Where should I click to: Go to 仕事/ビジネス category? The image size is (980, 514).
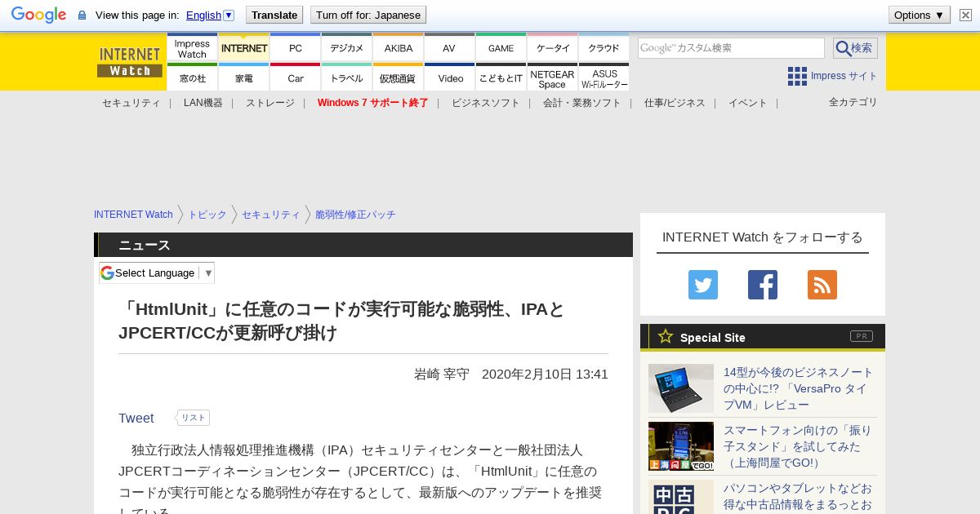pos(675,103)
